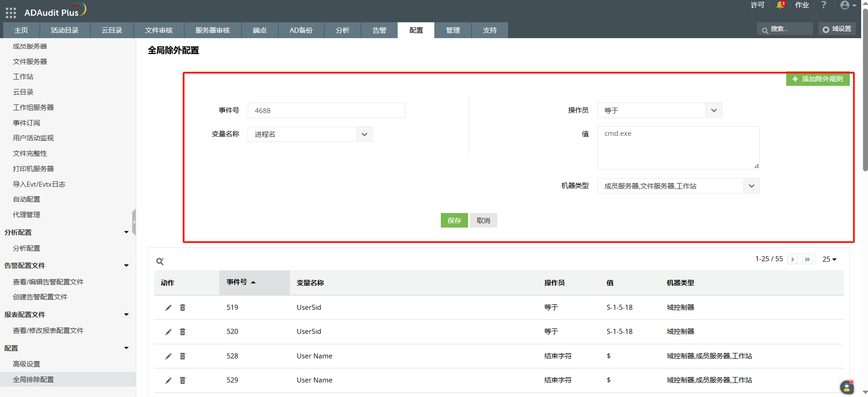Delete the exclusion rule for event 529
868x397 pixels.
(x=183, y=380)
